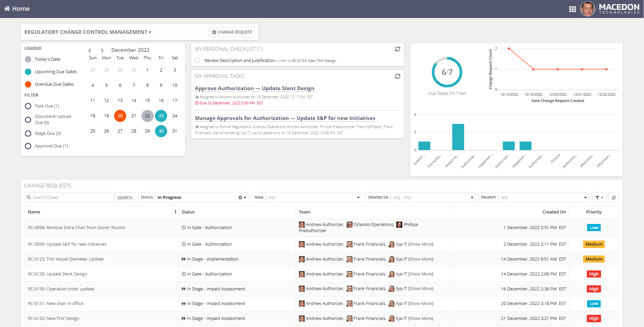Click the Home icon in header
Screen dimensions: 644x327
pyautogui.click(x=7, y=9)
